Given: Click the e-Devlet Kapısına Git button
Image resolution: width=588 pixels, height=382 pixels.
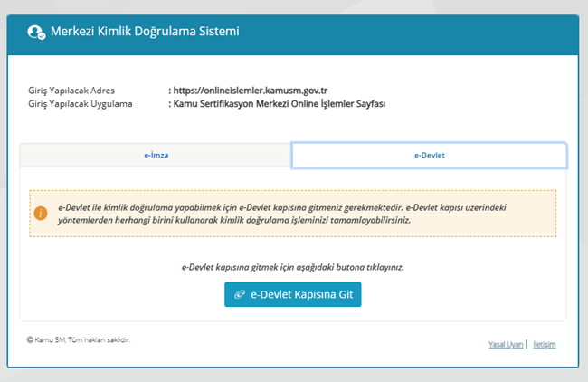Looking at the screenshot, I should [x=293, y=294].
